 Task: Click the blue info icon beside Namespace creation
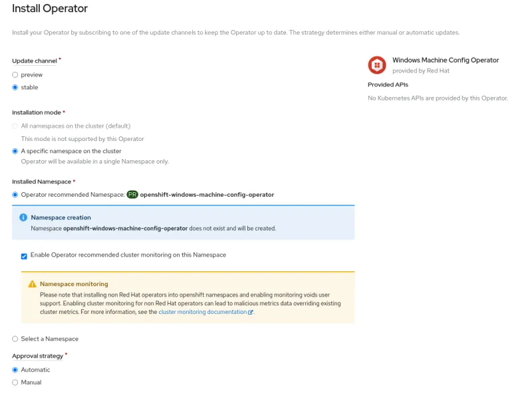click(x=23, y=217)
